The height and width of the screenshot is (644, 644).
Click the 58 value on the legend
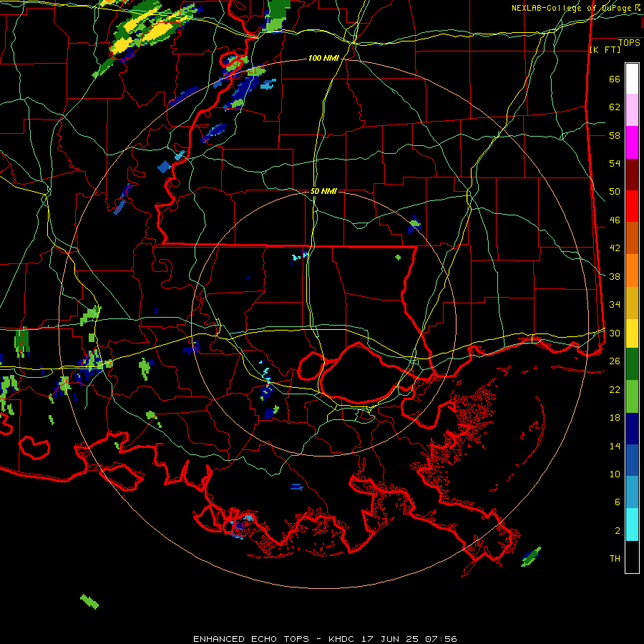(x=615, y=135)
